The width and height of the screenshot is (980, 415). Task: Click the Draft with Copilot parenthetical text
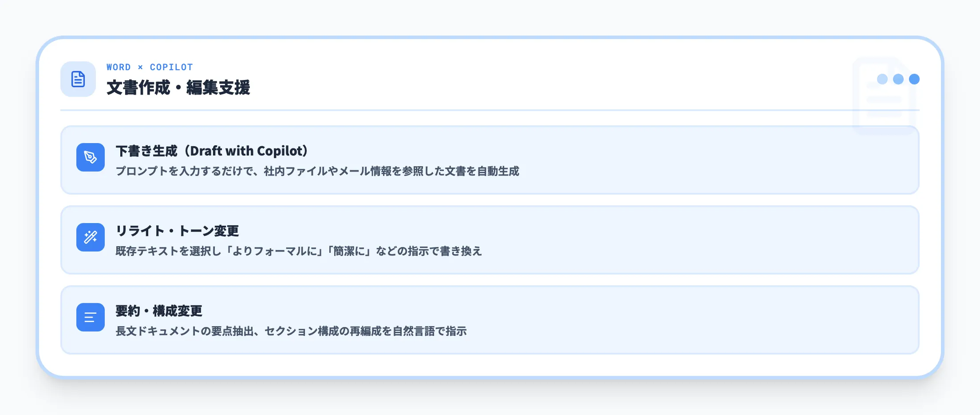(247, 151)
